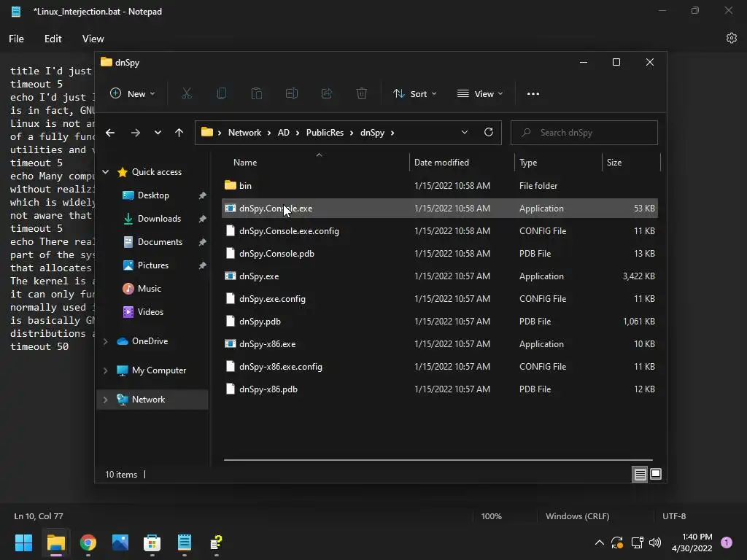747x560 pixels.
Task: Click the Search dnSpy field
Action: pos(584,133)
